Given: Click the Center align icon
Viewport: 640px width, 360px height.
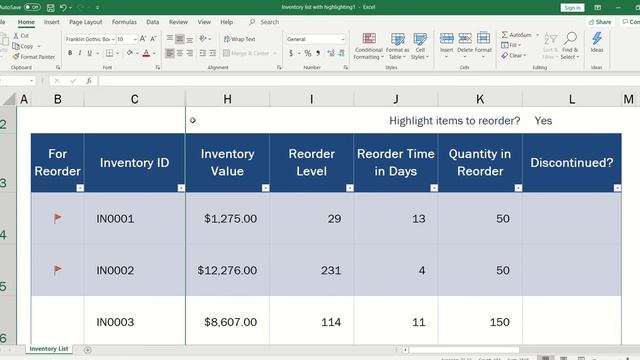Looking at the screenshot, I should [180, 53].
